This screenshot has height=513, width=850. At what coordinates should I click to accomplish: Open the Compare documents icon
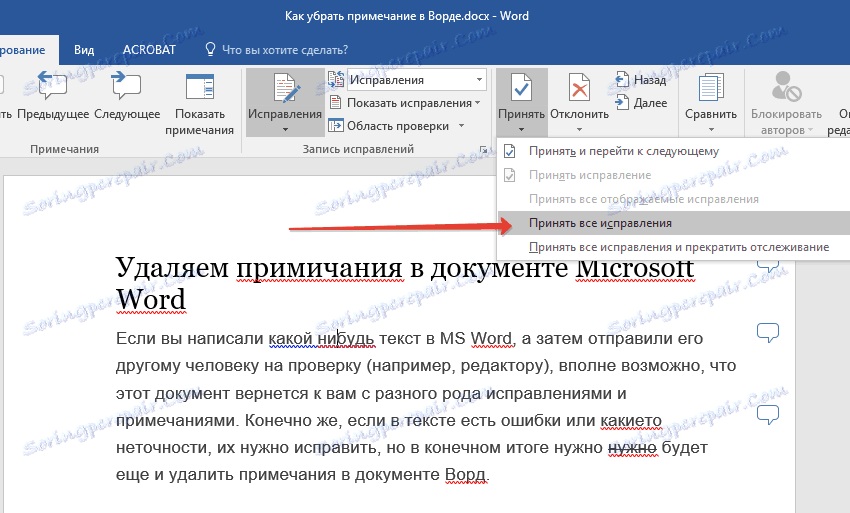[x=710, y=88]
